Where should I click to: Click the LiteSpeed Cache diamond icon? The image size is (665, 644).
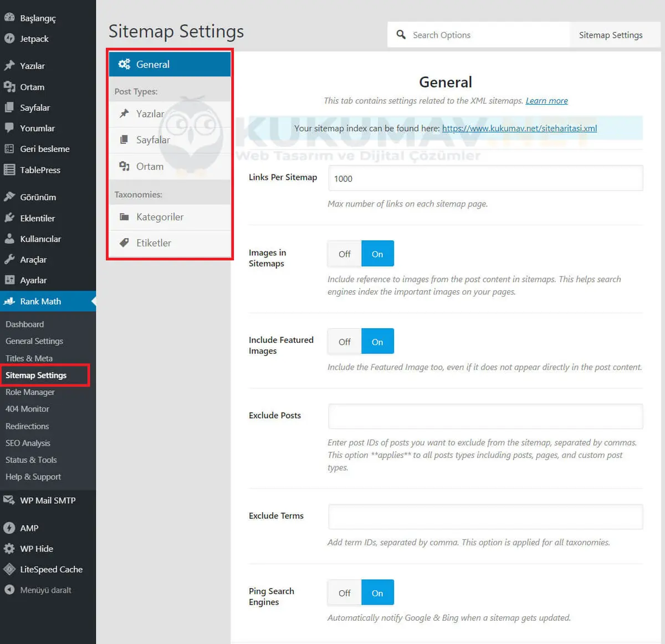click(9, 569)
